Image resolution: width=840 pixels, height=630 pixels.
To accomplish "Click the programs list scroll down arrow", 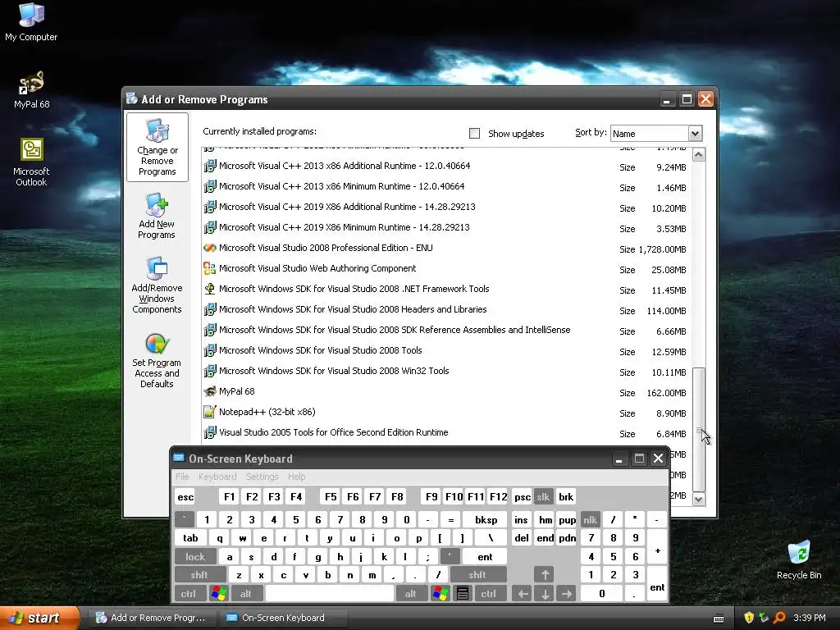I will coord(699,499).
